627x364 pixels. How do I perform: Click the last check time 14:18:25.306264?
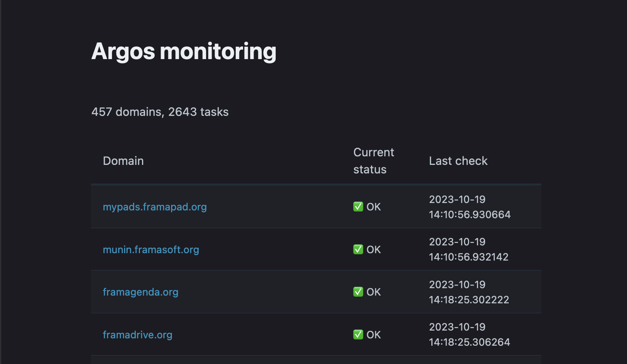(x=469, y=342)
